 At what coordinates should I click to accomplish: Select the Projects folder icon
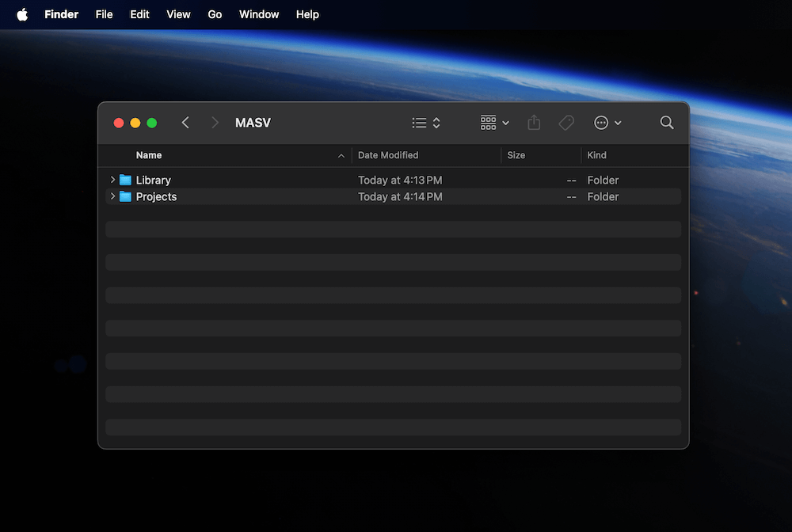coord(125,197)
